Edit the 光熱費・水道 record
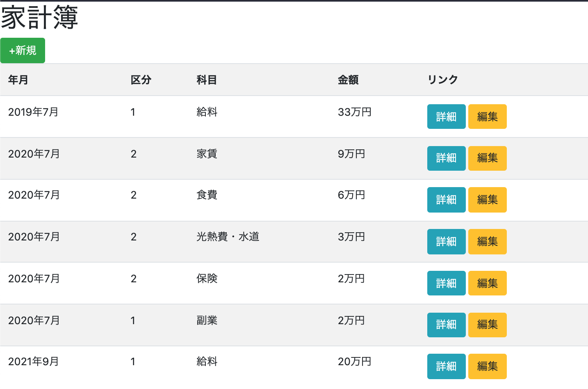This screenshot has width=588, height=389. click(x=487, y=241)
